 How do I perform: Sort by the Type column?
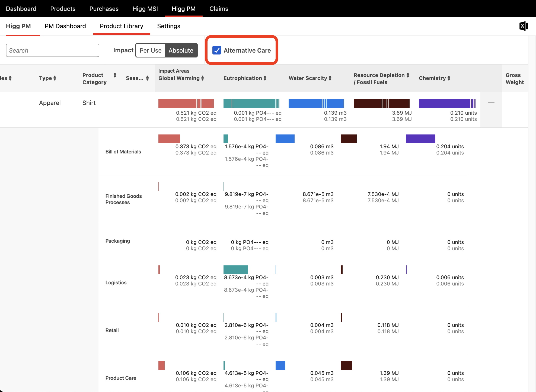(x=47, y=78)
